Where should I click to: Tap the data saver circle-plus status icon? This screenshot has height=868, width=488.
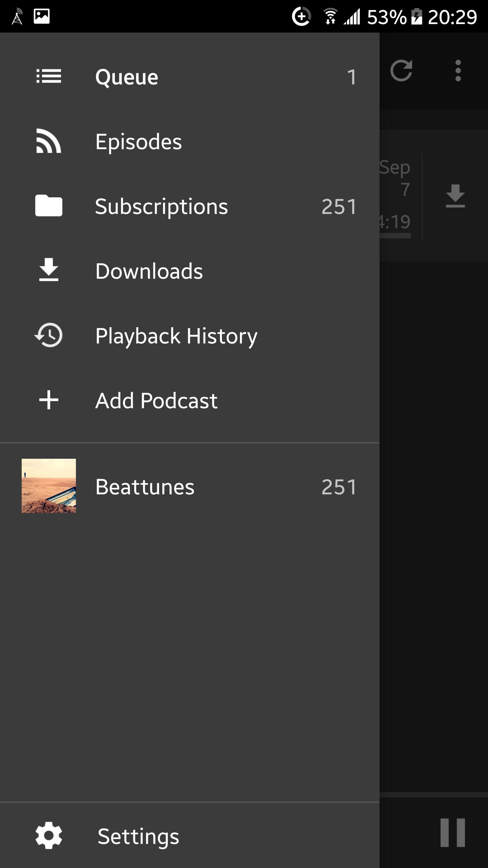click(301, 16)
